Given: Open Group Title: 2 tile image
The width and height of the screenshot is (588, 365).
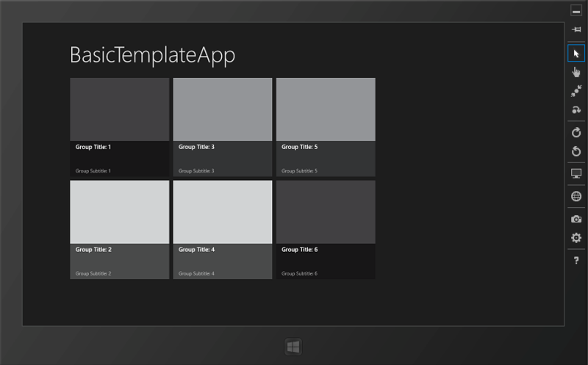Looking at the screenshot, I should click(120, 212).
